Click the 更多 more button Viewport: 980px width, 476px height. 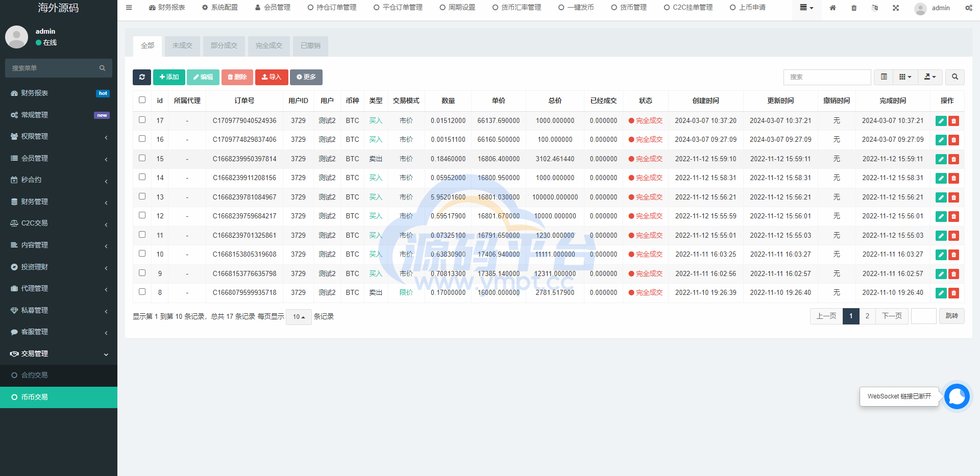tap(306, 77)
